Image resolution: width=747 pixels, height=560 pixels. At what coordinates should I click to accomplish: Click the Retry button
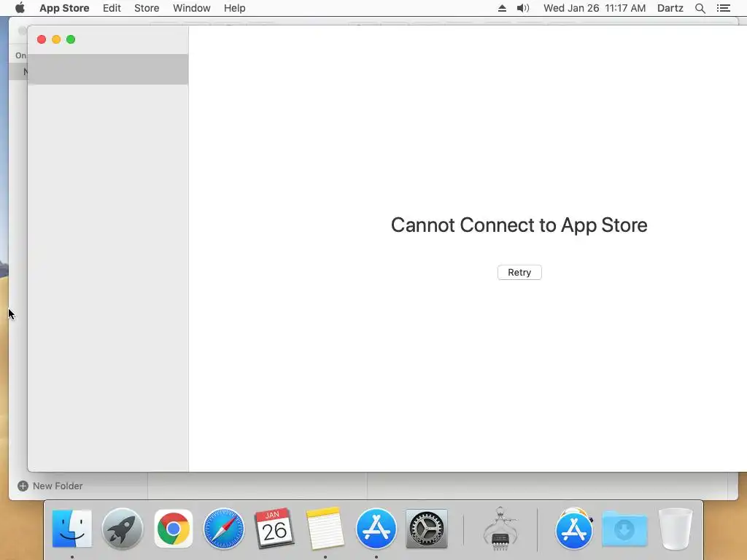pyautogui.click(x=519, y=273)
